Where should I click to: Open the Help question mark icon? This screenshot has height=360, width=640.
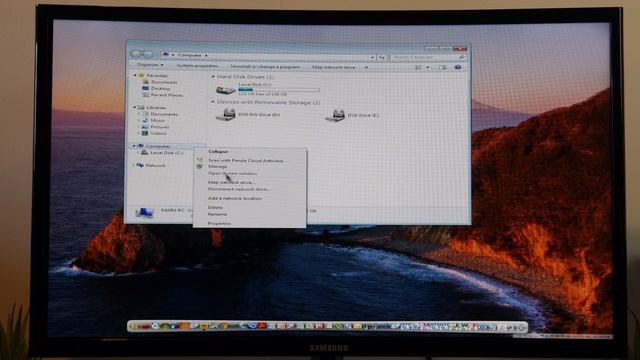point(458,67)
